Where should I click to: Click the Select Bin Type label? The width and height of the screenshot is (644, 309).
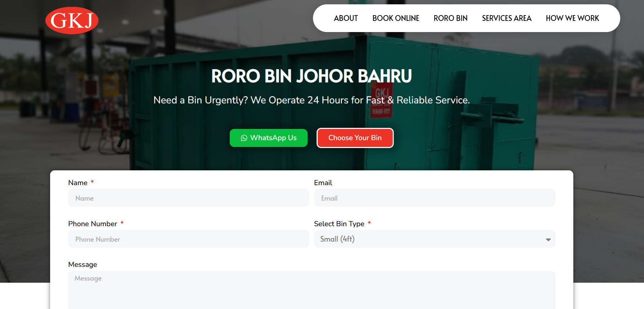[339, 224]
